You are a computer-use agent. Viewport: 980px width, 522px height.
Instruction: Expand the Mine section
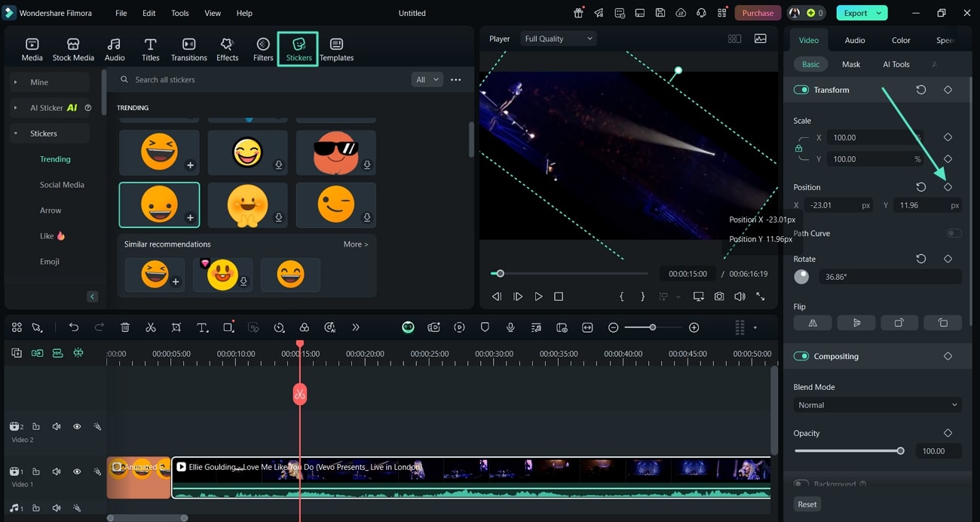tap(15, 82)
